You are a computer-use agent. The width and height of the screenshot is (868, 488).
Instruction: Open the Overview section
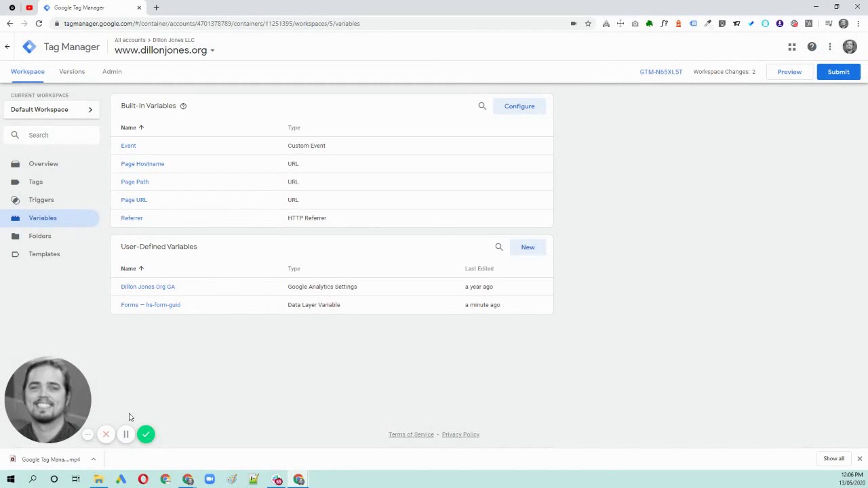point(43,163)
